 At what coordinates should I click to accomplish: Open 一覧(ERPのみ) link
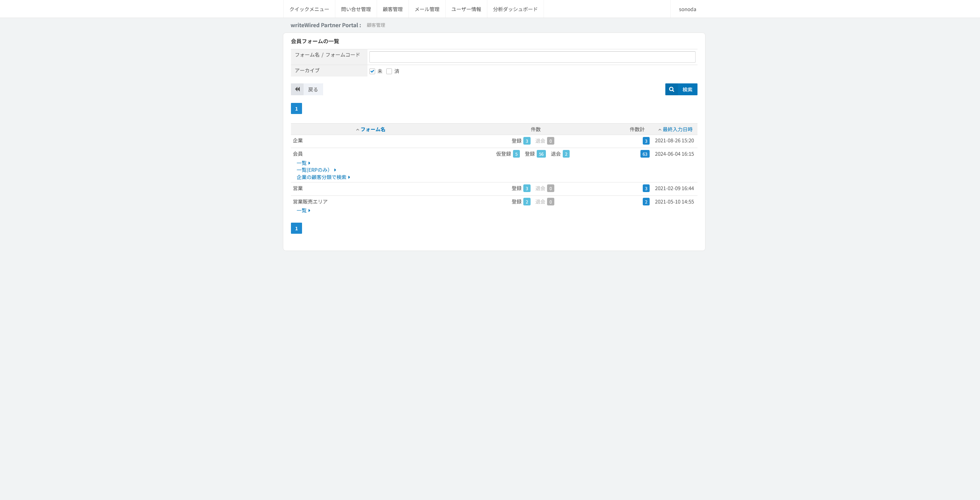316,170
